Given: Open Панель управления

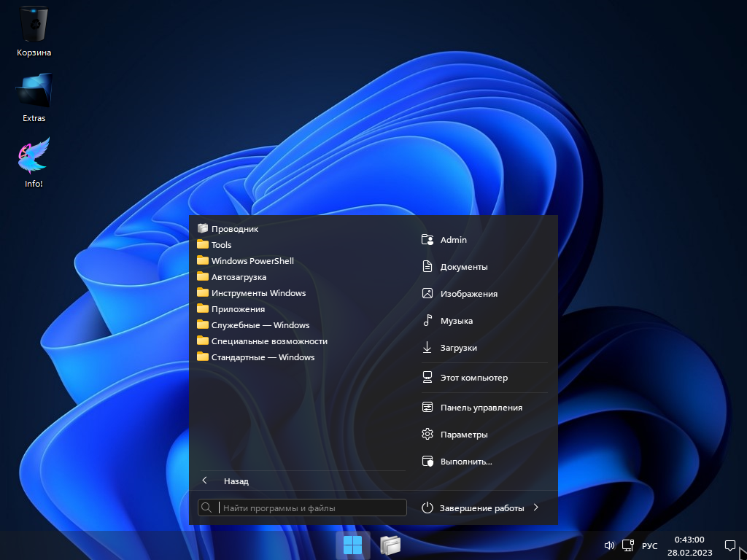Looking at the screenshot, I should 472,408.
